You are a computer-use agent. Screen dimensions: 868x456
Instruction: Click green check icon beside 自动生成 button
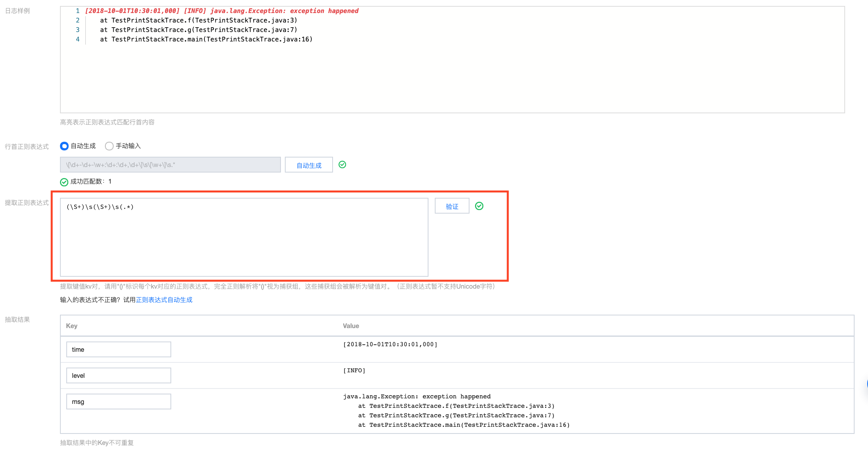click(342, 165)
